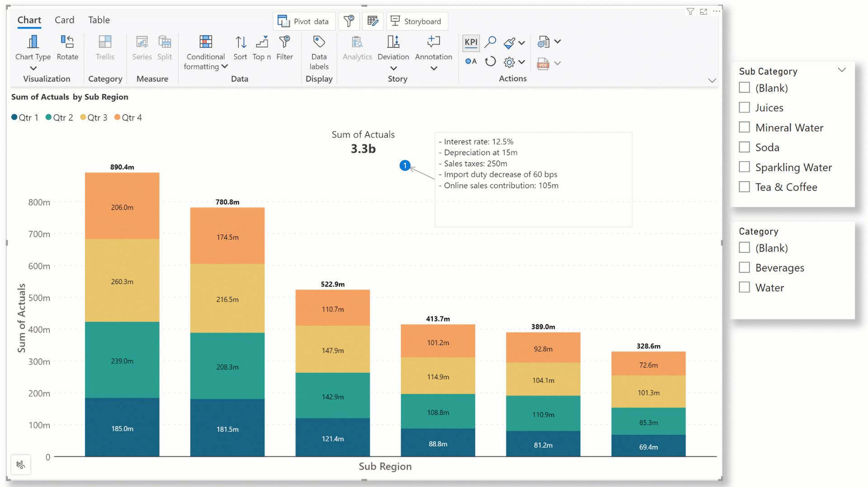Click the reset refresh arrow icon
This screenshot has width=868, height=487.
tap(490, 62)
